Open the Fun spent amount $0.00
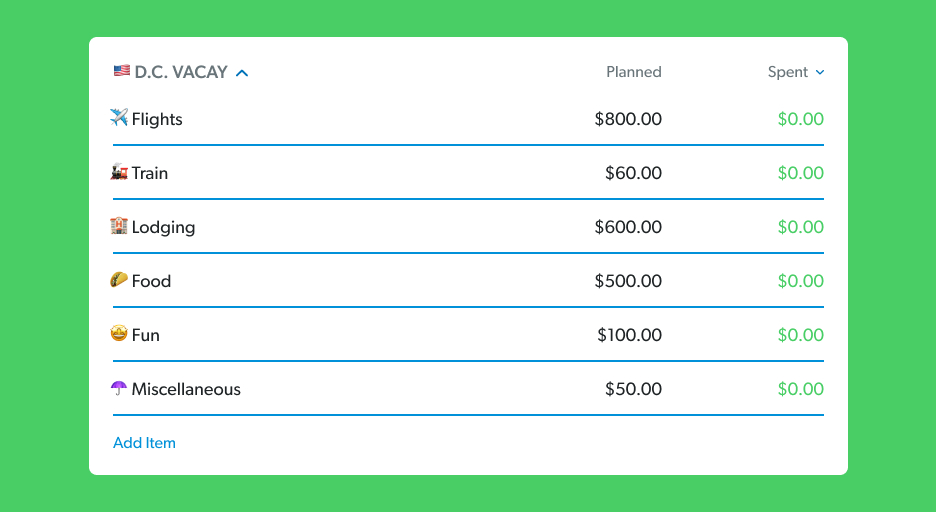The width and height of the screenshot is (936, 512). click(x=800, y=335)
